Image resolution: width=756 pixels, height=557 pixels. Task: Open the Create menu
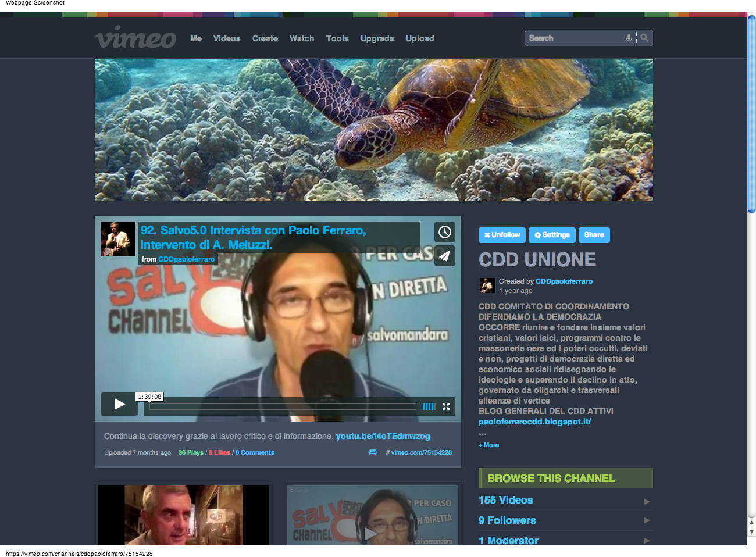265,38
